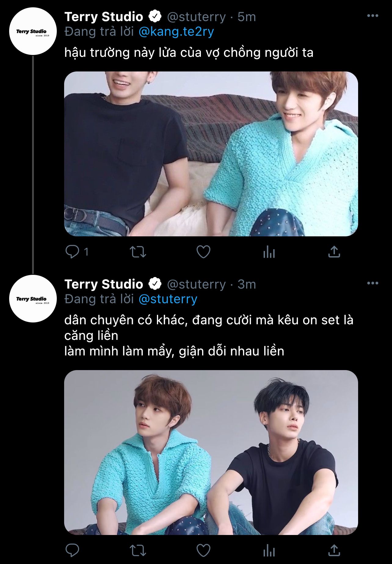The image size is (392, 564).
Task: Reply to the first tweet
Action: click(72, 252)
